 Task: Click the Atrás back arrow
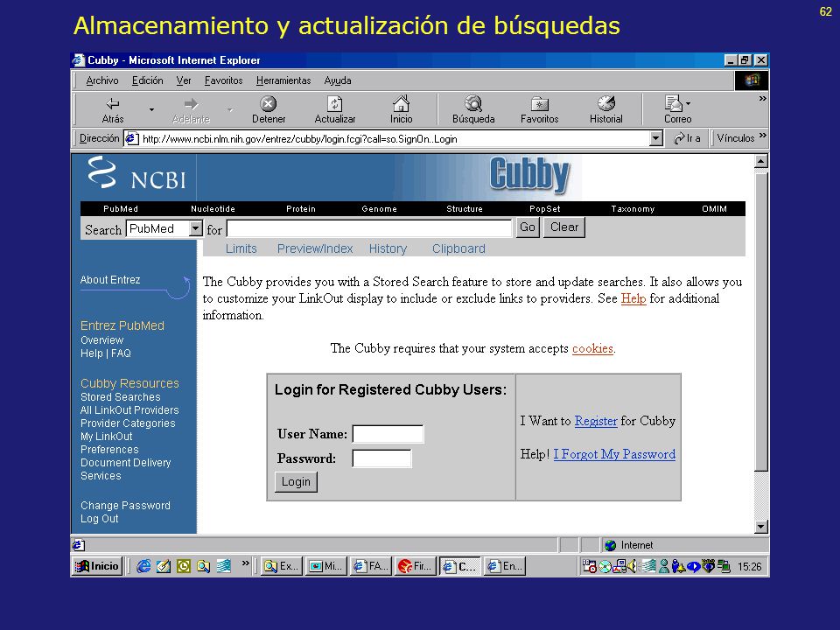click(113, 103)
